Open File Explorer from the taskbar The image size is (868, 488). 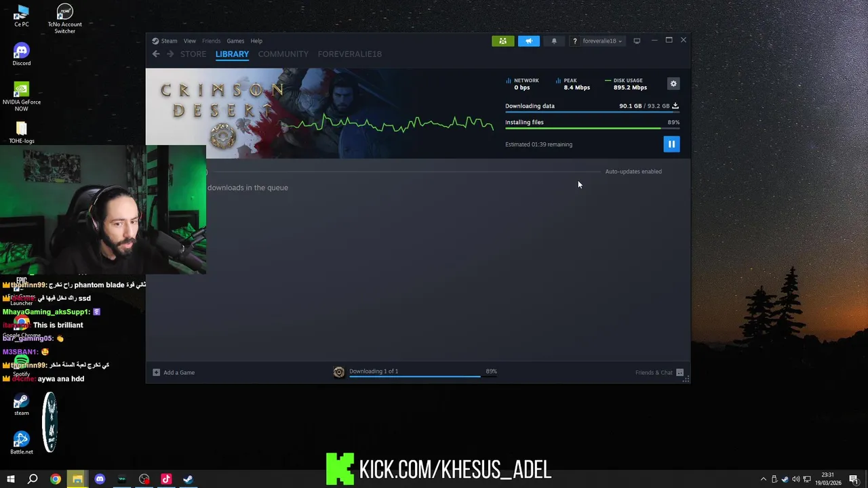77,479
